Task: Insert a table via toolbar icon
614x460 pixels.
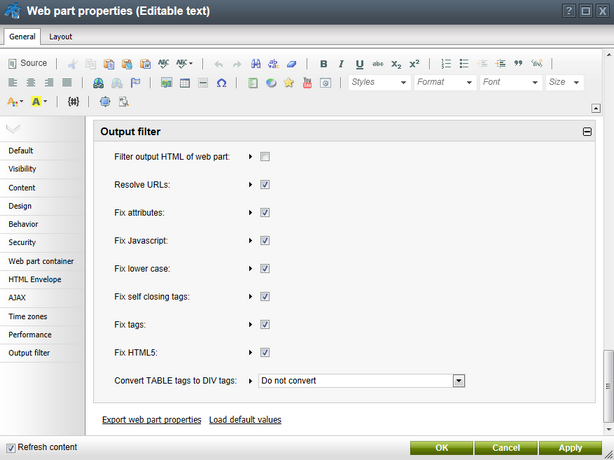Action: pos(184,83)
